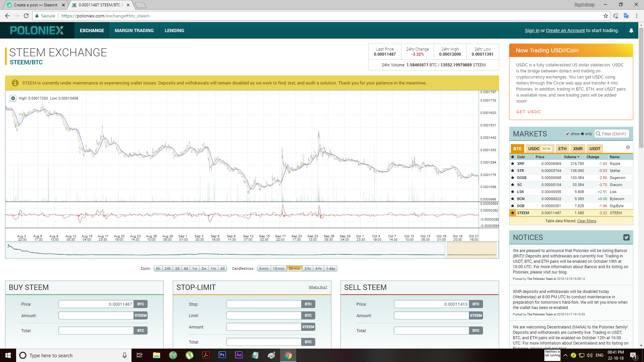The image size is (644, 362).
Task: Open the Margin Trading menu
Action: 134,31
